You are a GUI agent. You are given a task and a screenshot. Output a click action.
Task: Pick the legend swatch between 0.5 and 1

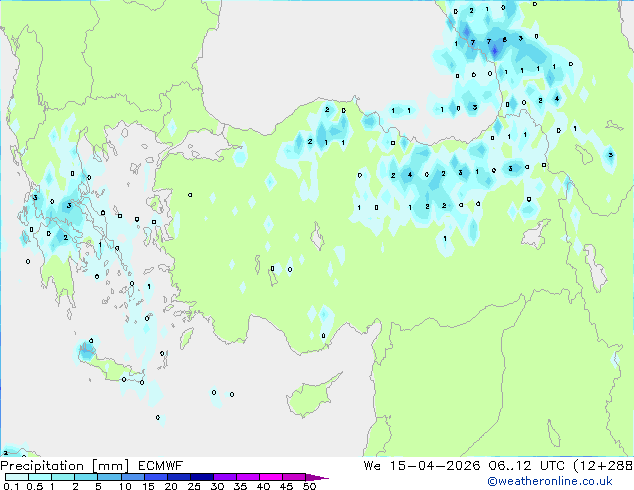(x=40, y=477)
